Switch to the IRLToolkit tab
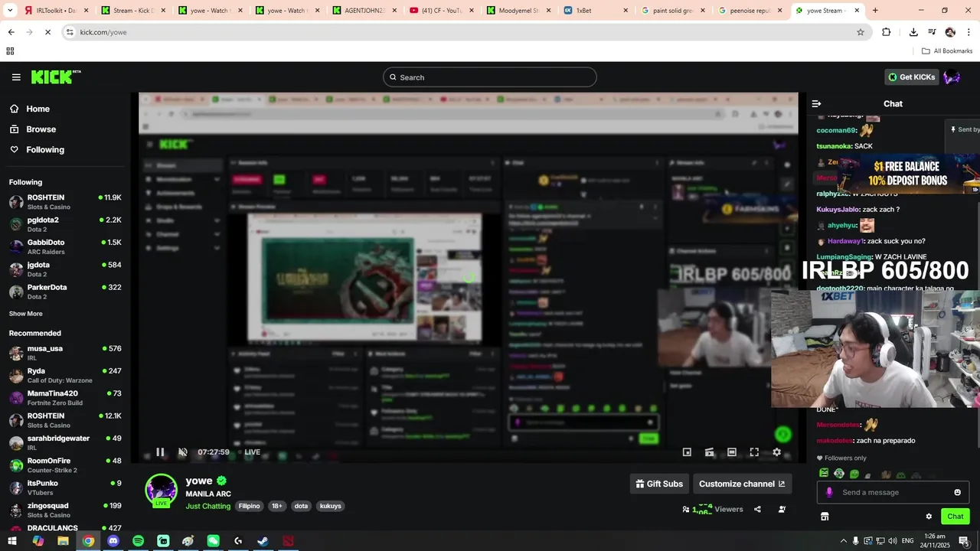Screen dimensions: 980x551 click(x=55, y=11)
